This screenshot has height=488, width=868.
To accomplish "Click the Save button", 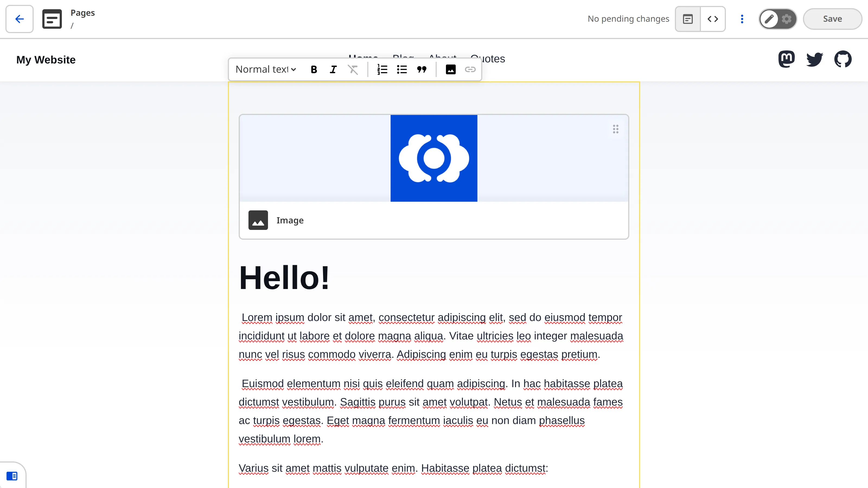I will [x=832, y=19].
